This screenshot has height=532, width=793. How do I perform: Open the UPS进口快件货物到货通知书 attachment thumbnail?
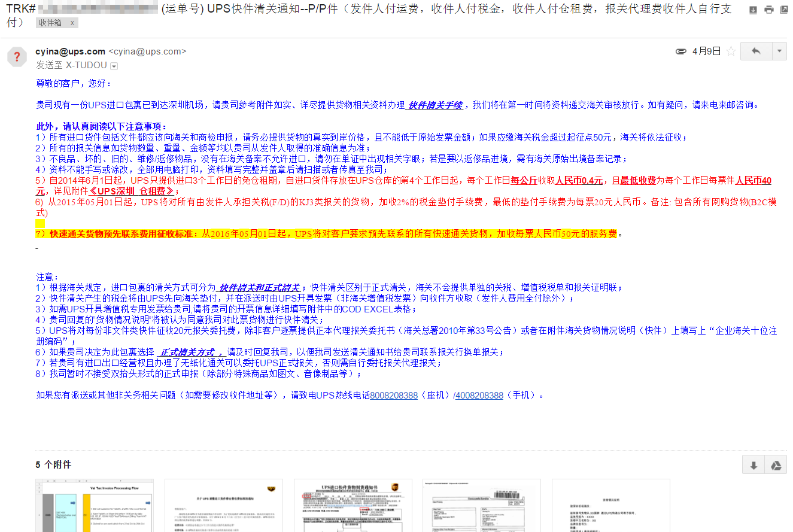click(x=353, y=506)
